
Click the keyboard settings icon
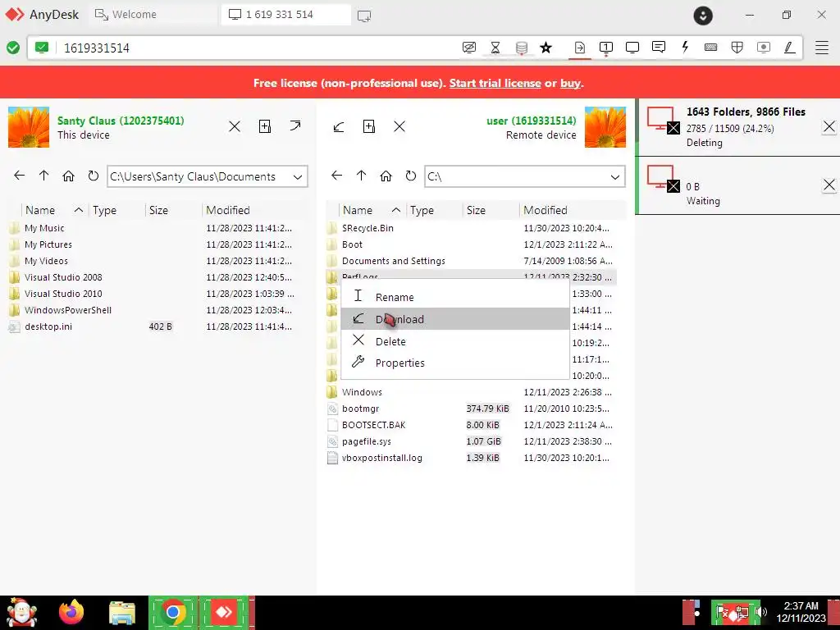[711, 47]
